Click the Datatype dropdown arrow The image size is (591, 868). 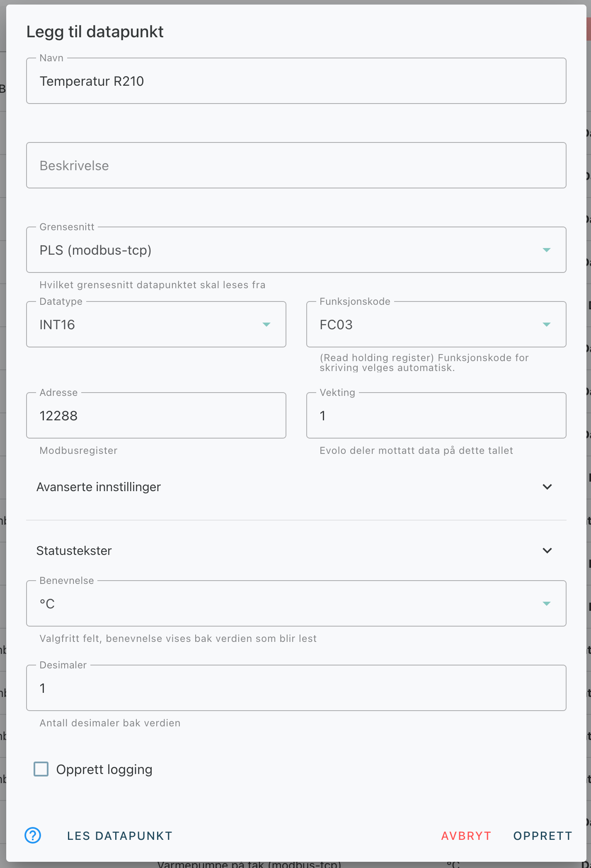pyautogui.click(x=266, y=324)
